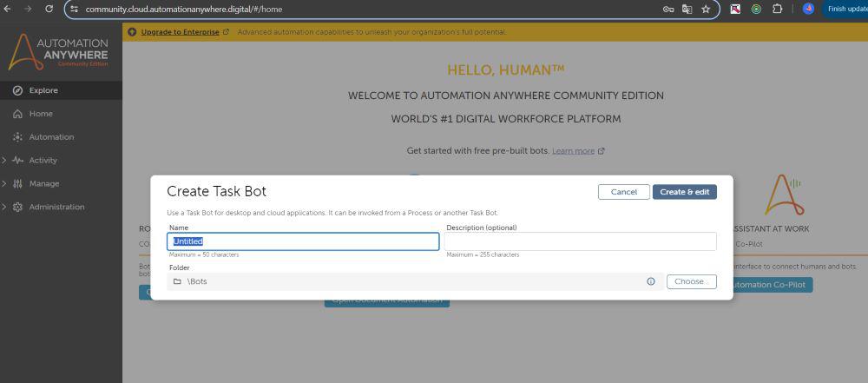The height and width of the screenshot is (383, 868).
Task: Click the Activity pulse icon
Action: (17, 160)
